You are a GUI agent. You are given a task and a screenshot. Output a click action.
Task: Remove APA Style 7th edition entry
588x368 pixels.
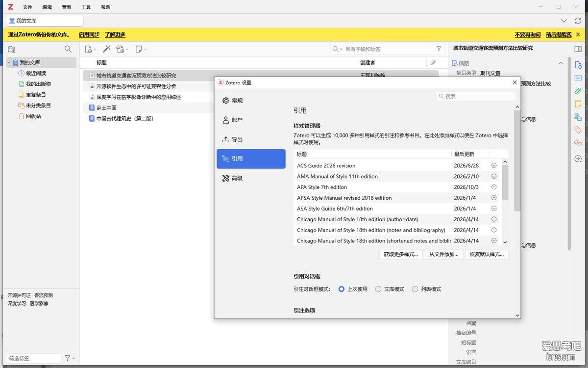point(494,187)
